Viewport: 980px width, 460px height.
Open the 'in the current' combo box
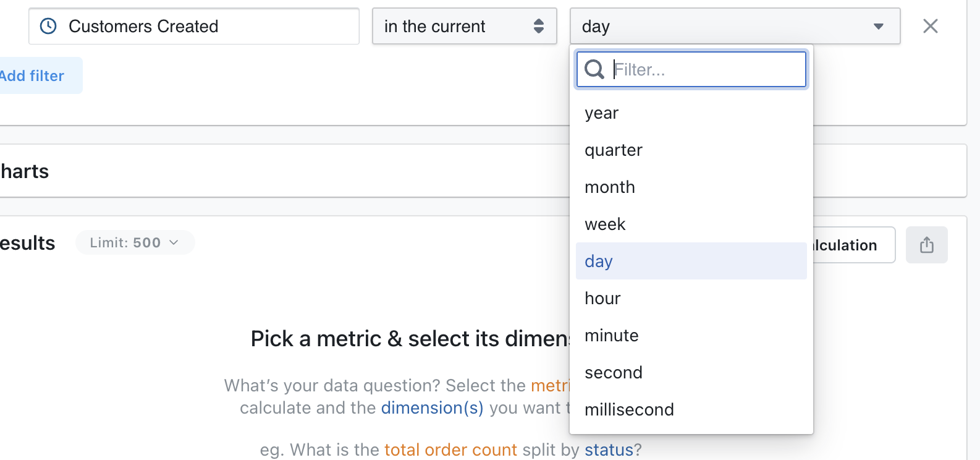tap(464, 26)
